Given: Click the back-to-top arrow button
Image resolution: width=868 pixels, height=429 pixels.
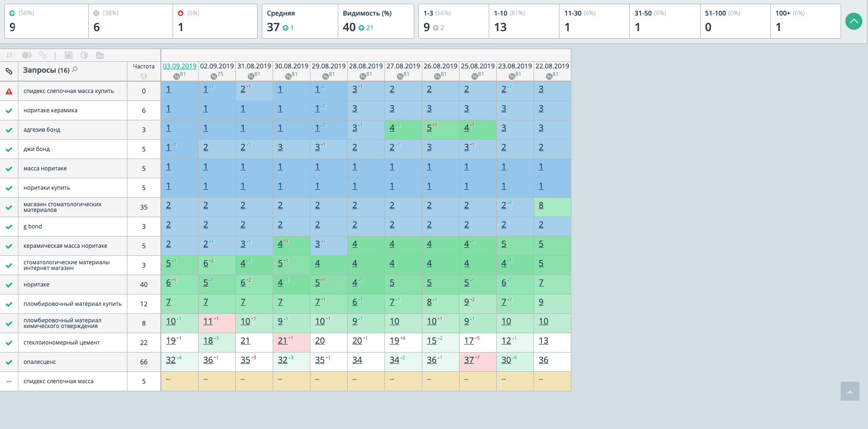Looking at the screenshot, I should tap(850, 391).
